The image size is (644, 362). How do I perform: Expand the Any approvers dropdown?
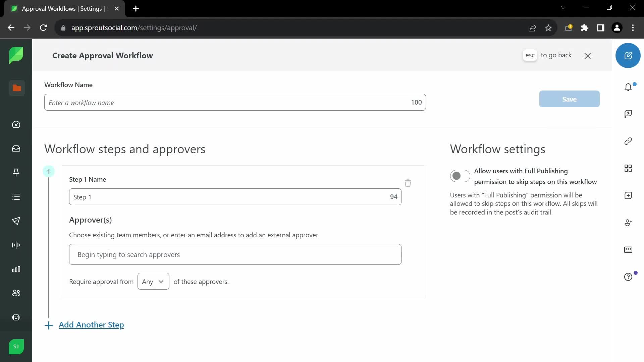tap(153, 281)
